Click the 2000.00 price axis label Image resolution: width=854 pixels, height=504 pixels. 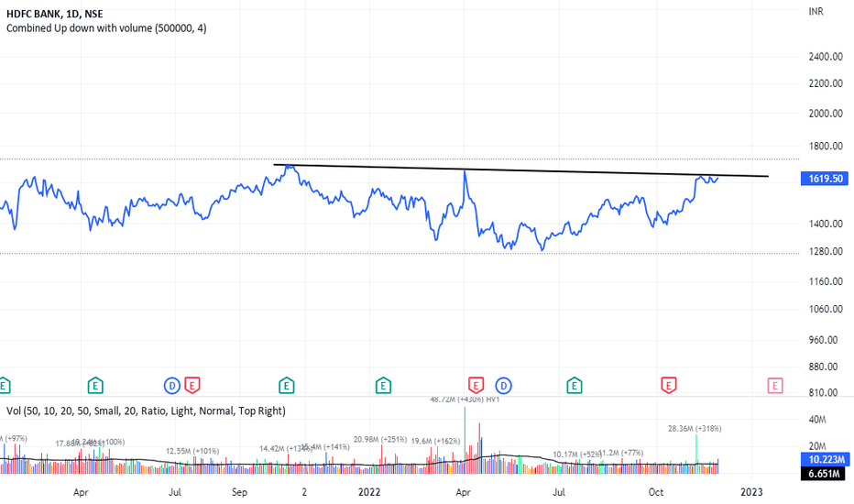point(826,114)
